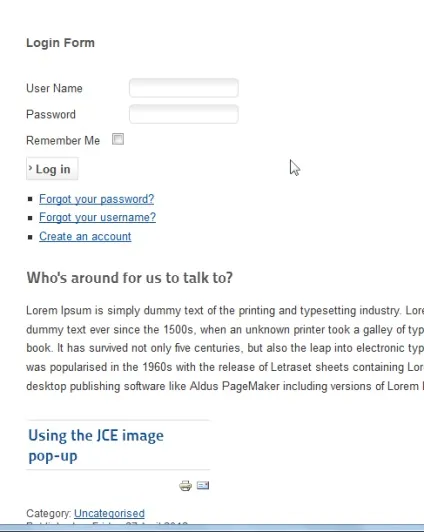
Task: Click the arrow on the Log in button
Action: tap(30, 168)
